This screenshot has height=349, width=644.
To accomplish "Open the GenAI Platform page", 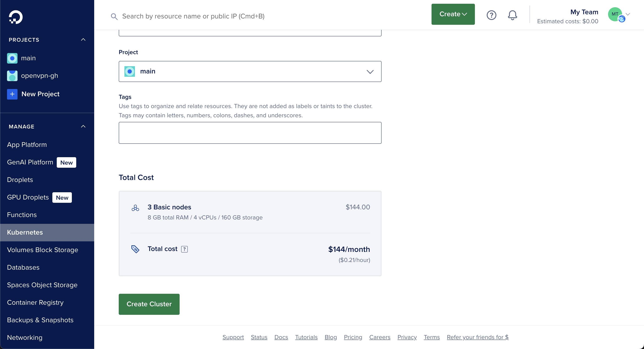I will point(30,162).
